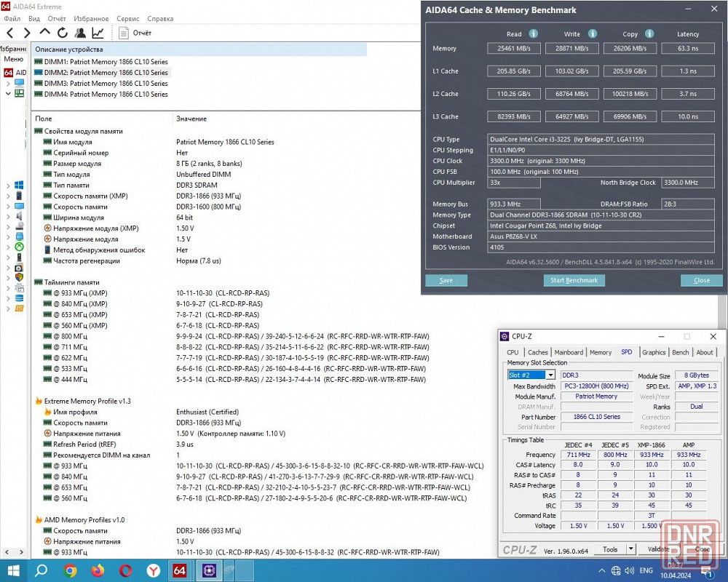The width and height of the screenshot is (728, 582).
Task: Open the user manager icon in toolbar
Action: (80, 33)
